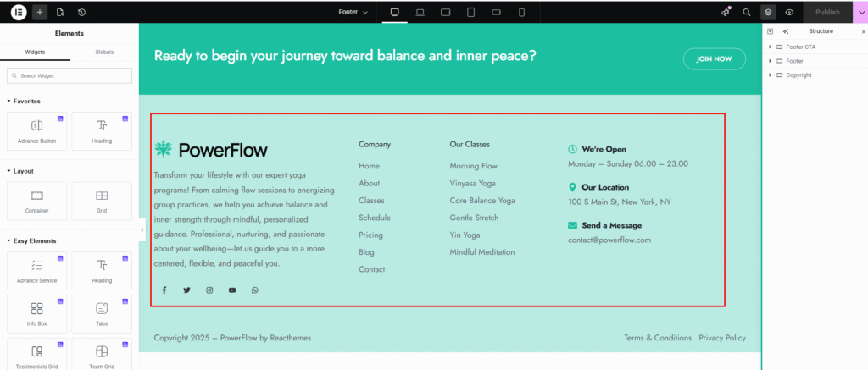The width and height of the screenshot is (868, 370).
Task: Open publish options dropdown arrow
Action: [x=856, y=12]
